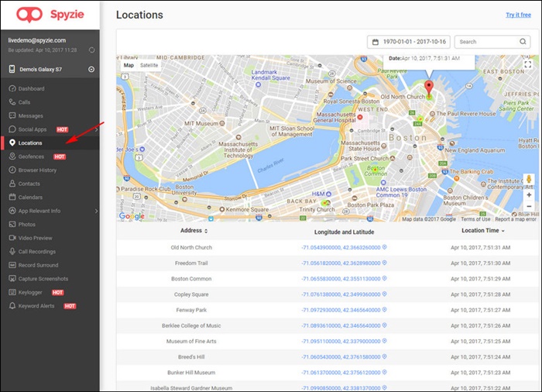Open the map fullscreen icon
The height and width of the screenshot is (392, 542).
528,64
